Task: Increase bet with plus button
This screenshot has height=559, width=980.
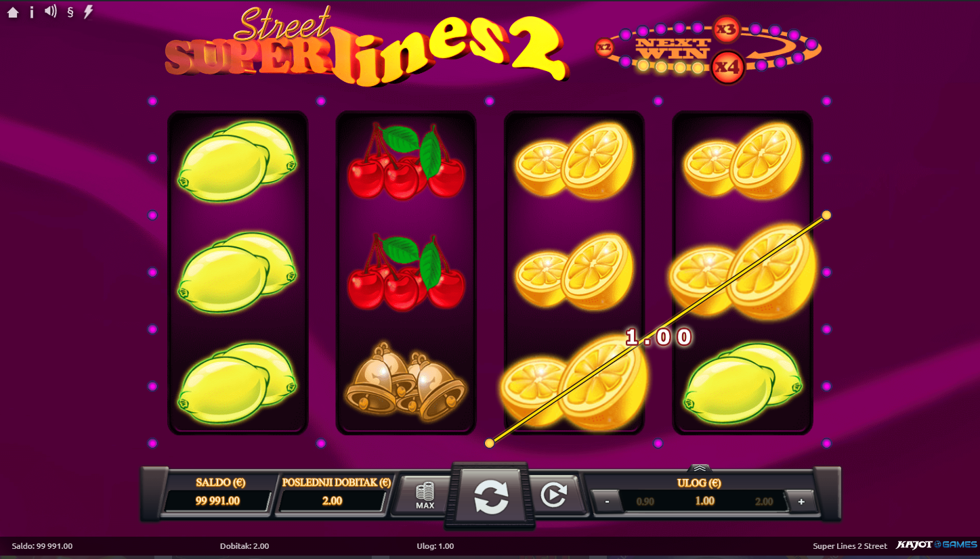Action: tap(801, 501)
